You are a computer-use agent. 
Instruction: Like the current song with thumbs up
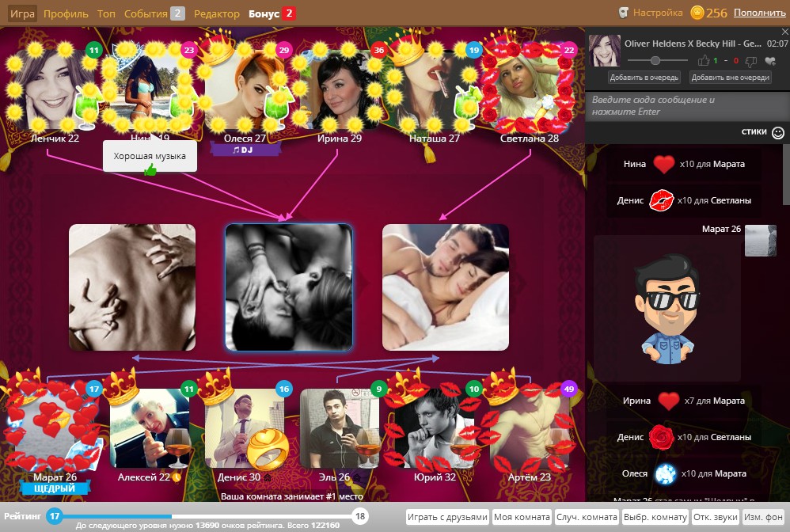pos(704,61)
